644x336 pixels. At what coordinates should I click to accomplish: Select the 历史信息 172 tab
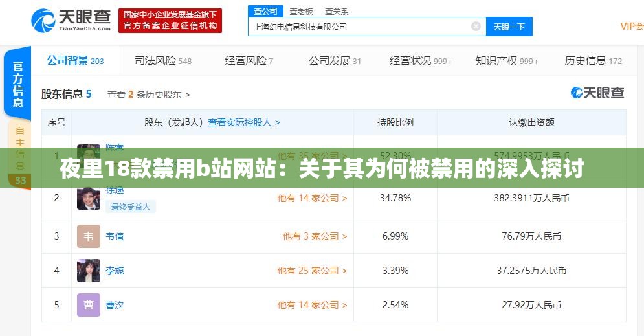[593, 61]
